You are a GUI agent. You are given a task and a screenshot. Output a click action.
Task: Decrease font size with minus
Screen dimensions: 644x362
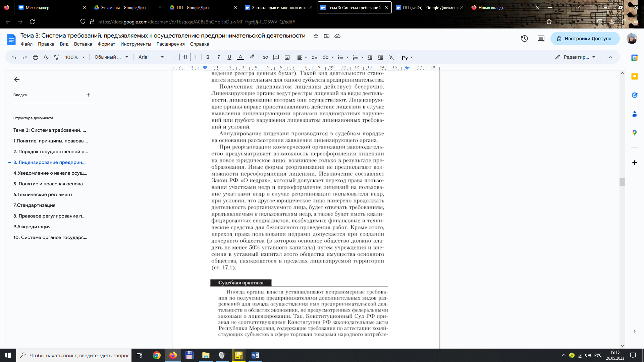coord(174,57)
